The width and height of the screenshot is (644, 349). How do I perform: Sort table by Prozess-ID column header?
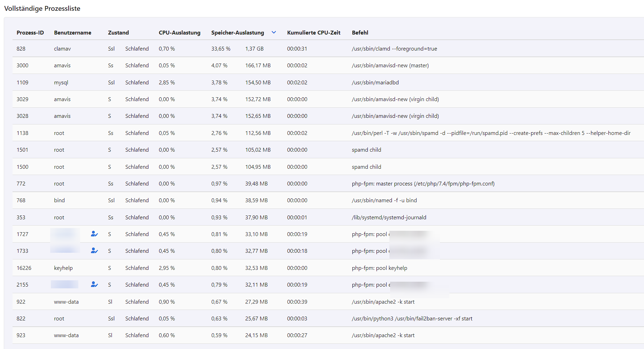(30, 33)
